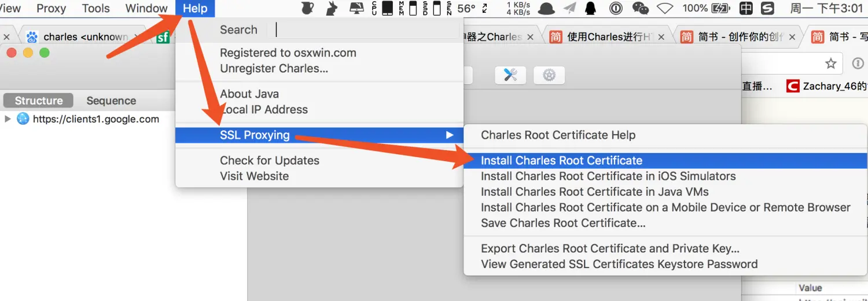Open the SSL Proxying submenu

[319, 135]
